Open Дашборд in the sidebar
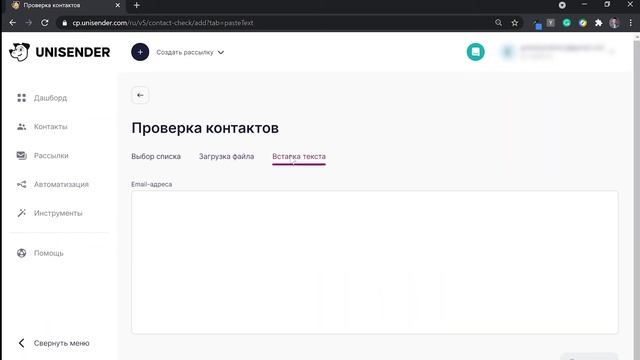 pos(50,98)
